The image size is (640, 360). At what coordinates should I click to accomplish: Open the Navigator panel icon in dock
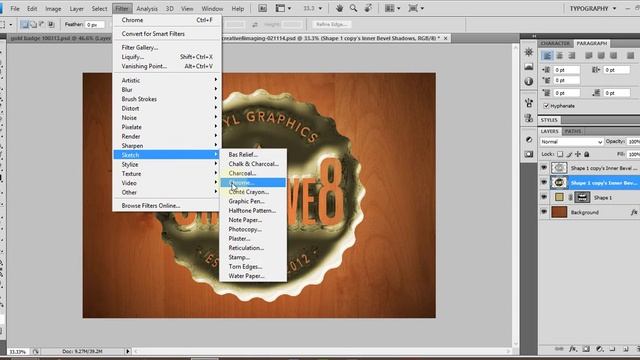(x=529, y=52)
